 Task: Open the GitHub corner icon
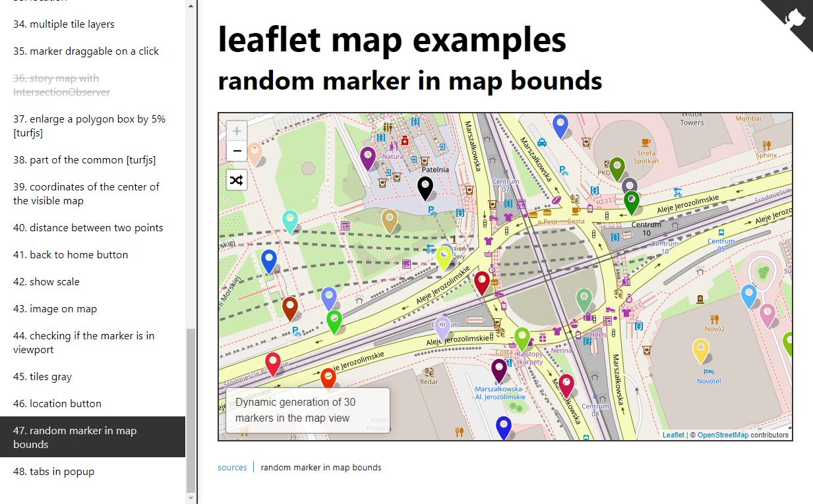(794, 18)
